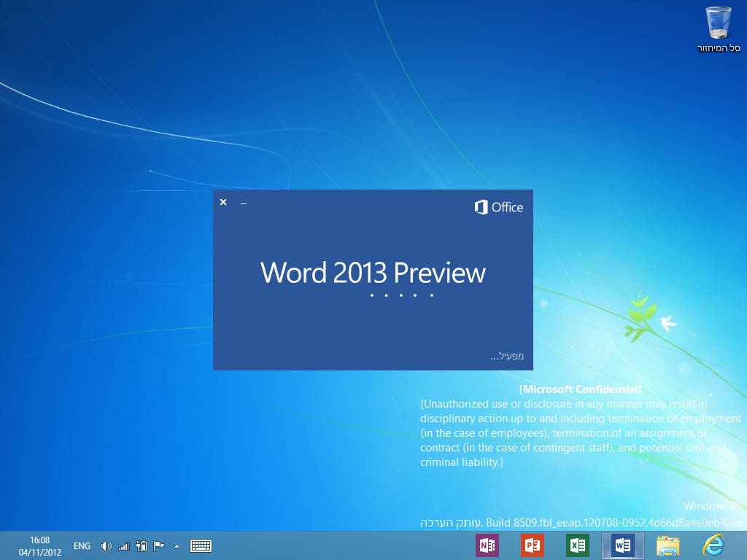This screenshot has height=560, width=747.
Task: Click the Office logo on splash
Action: click(x=499, y=207)
